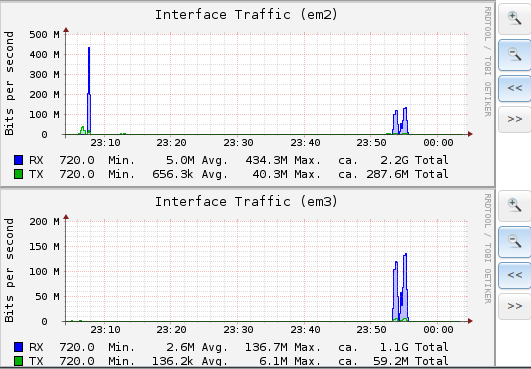Shift em3 graph back with << button

point(514,275)
